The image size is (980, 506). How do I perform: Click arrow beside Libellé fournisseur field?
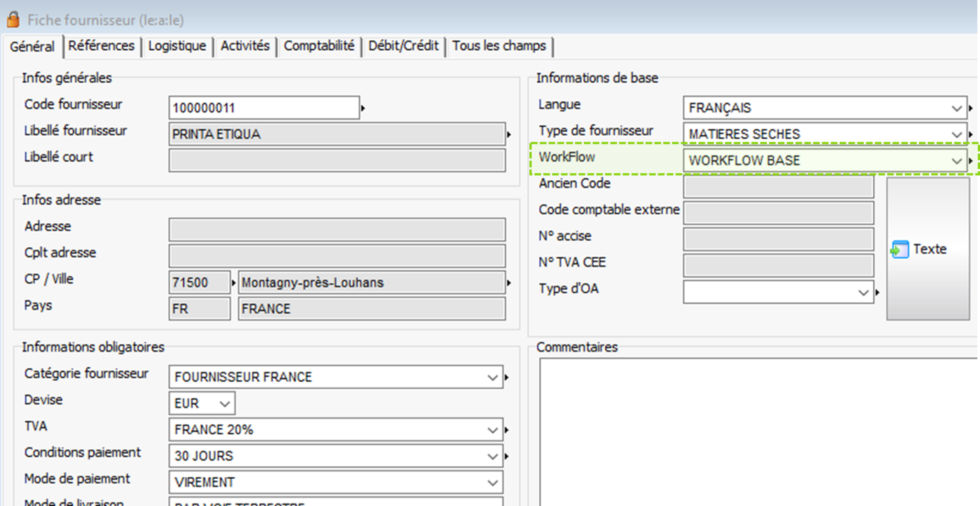point(509,134)
